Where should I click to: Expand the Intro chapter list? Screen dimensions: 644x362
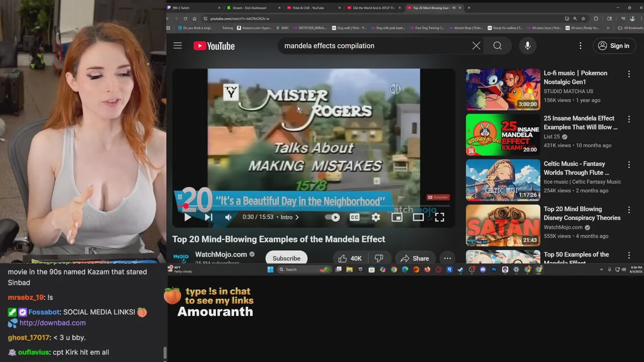[290, 217]
